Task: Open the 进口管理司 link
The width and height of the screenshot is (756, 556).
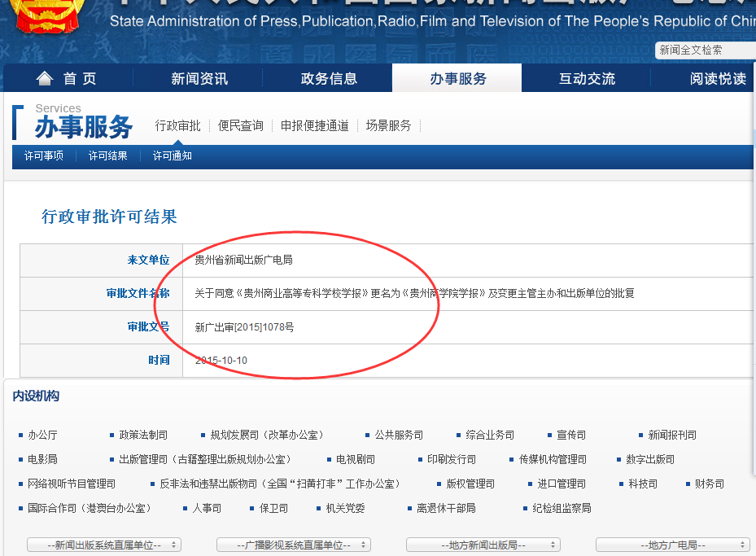Action: point(562,484)
